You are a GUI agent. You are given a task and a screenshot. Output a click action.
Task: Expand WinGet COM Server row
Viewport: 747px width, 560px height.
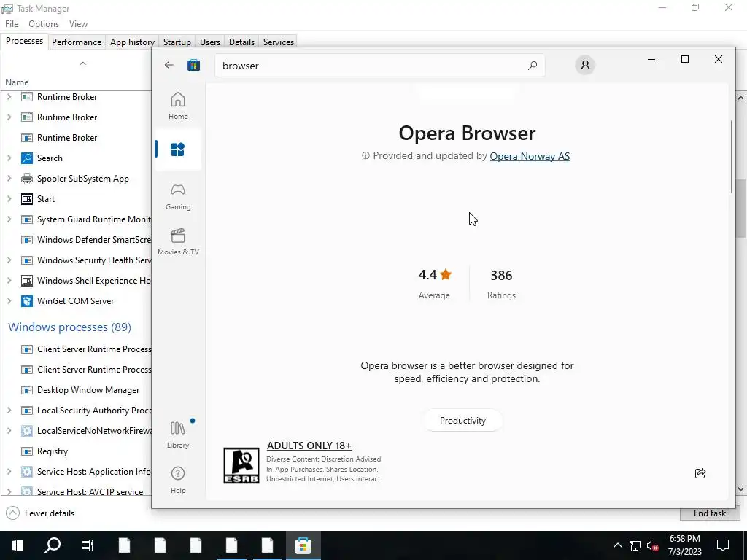(9, 301)
